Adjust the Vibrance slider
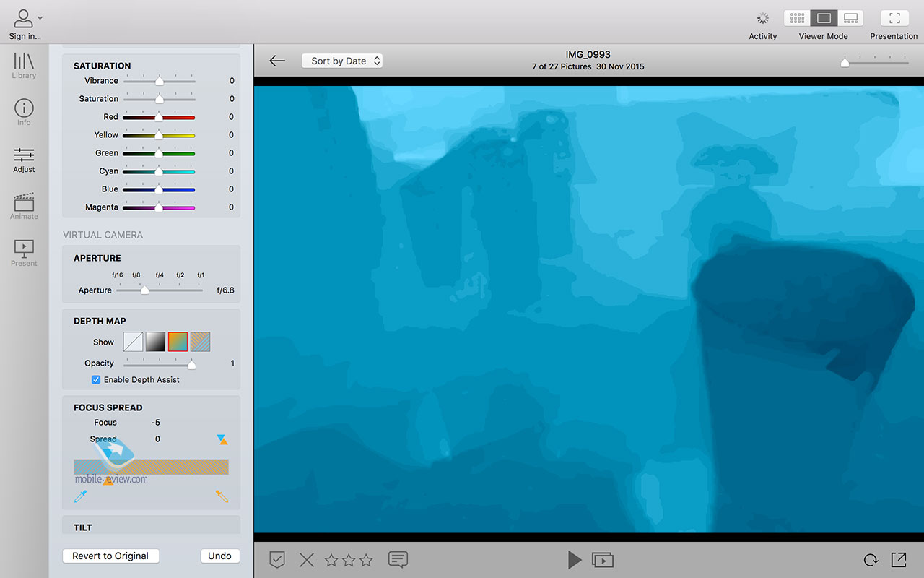The width and height of the screenshot is (924, 578). point(159,81)
